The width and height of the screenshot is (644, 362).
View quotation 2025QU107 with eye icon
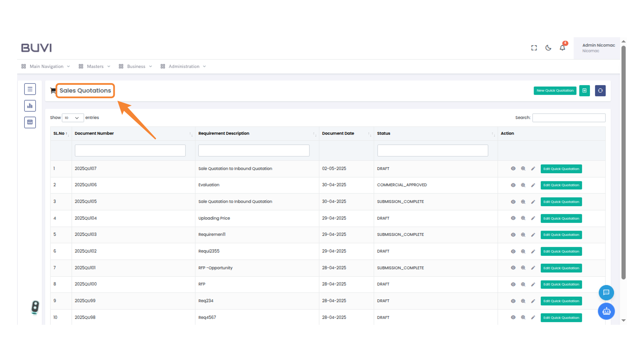click(x=513, y=169)
